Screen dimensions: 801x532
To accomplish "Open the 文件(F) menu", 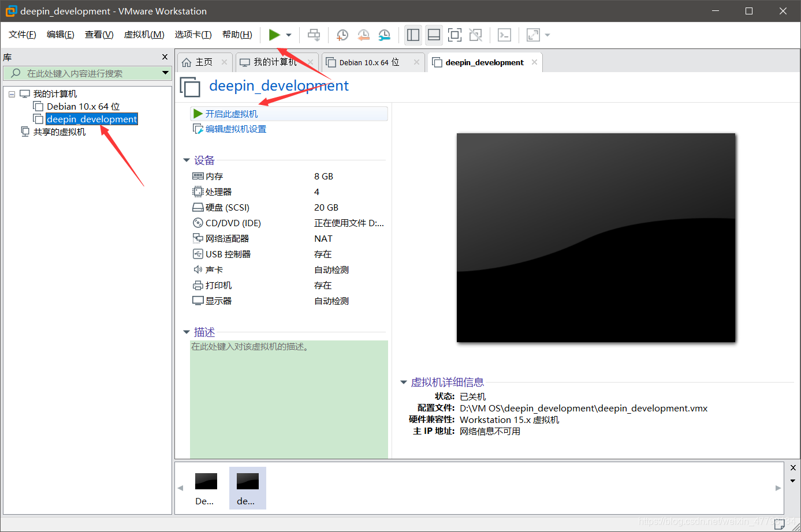I will pos(23,35).
